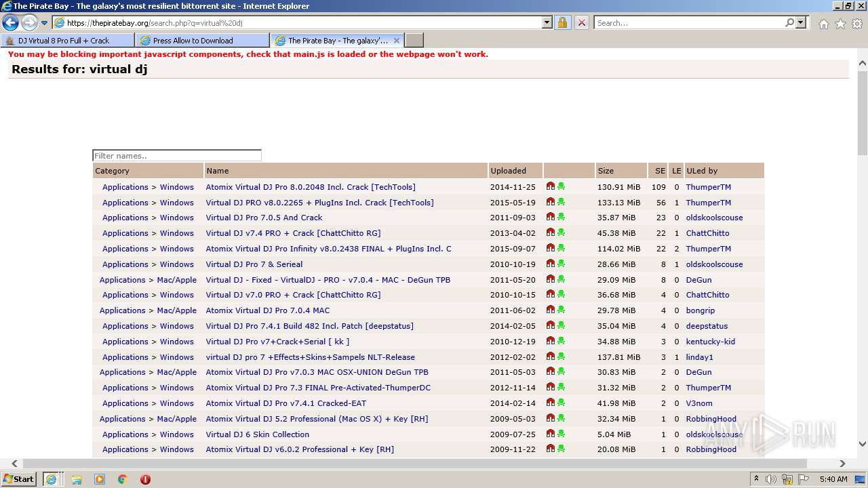
Task: Sort by ULed by column header
Action: pyautogui.click(x=702, y=171)
